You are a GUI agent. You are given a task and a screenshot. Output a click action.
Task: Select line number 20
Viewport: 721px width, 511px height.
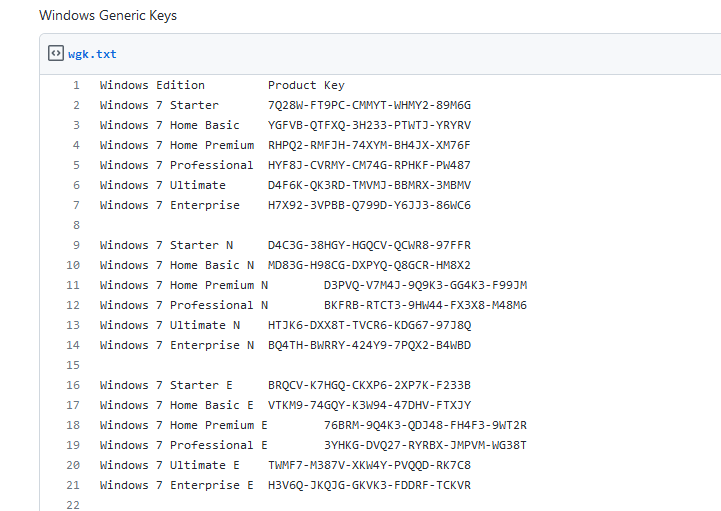pyautogui.click(x=73, y=465)
